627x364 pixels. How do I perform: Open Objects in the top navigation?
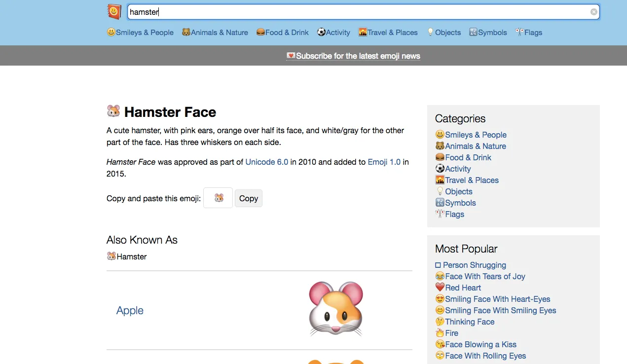pos(443,33)
